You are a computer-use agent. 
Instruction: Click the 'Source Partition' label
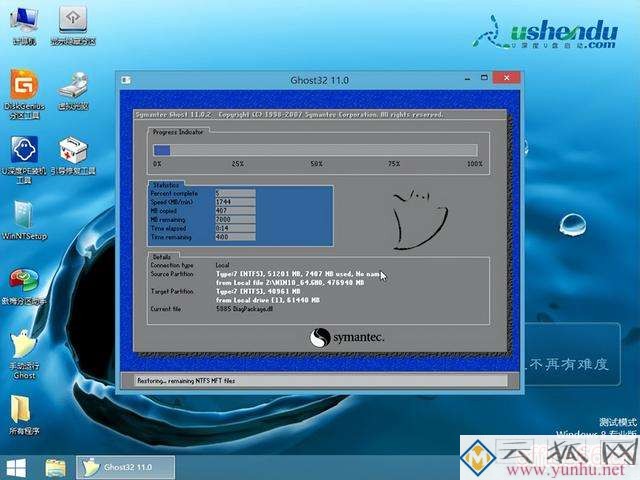coord(172,274)
